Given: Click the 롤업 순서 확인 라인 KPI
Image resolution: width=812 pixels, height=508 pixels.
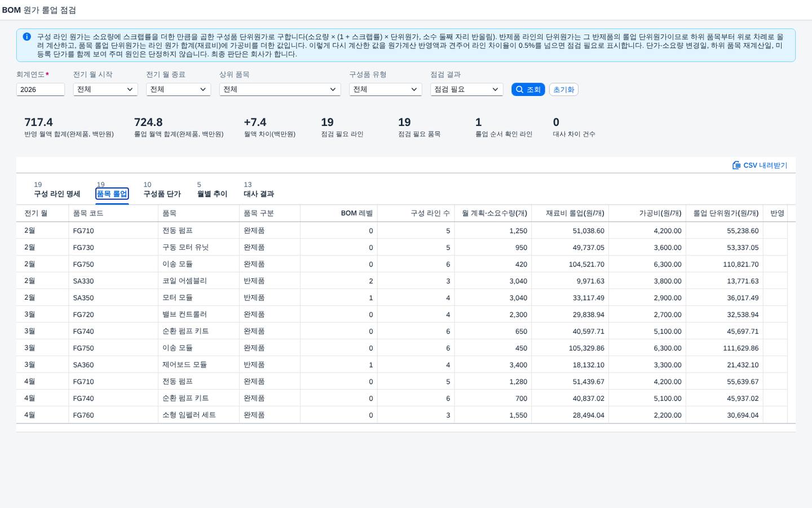Looking at the screenshot, I should pyautogui.click(x=504, y=128).
